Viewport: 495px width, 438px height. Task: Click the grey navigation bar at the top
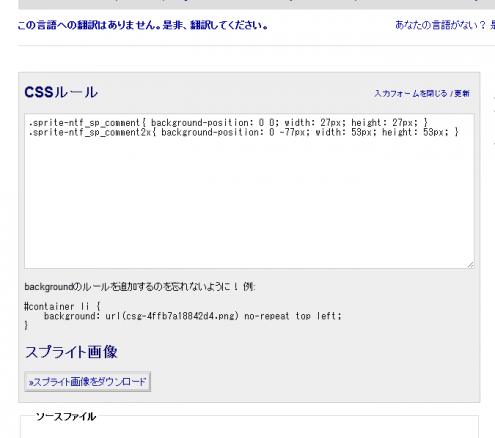257,4
